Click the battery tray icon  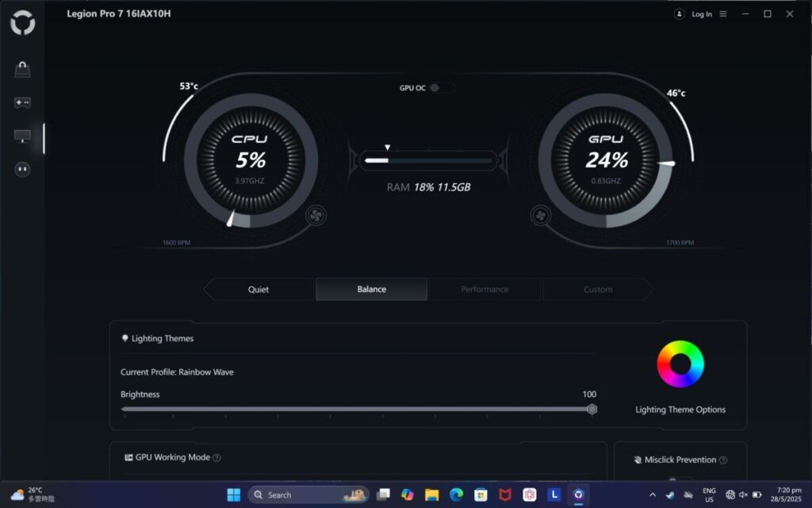756,495
